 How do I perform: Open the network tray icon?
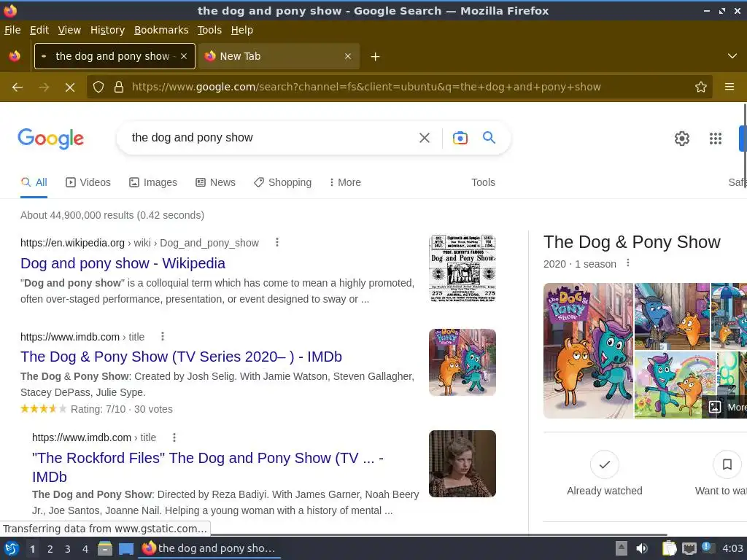pos(689,548)
